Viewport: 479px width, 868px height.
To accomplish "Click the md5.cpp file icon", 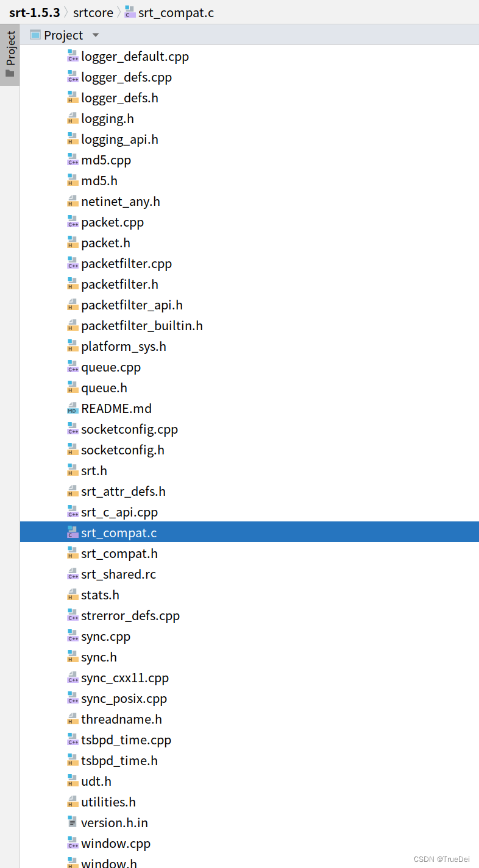I will (x=73, y=160).
